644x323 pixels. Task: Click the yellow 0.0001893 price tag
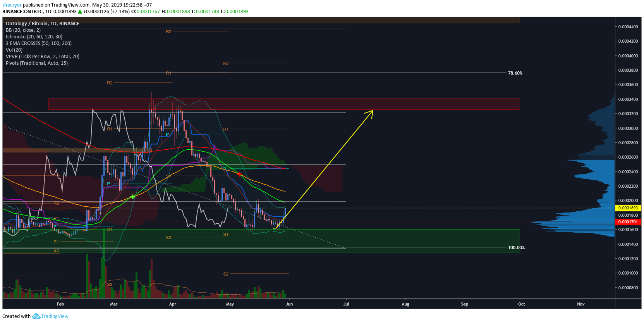(628, 208)
